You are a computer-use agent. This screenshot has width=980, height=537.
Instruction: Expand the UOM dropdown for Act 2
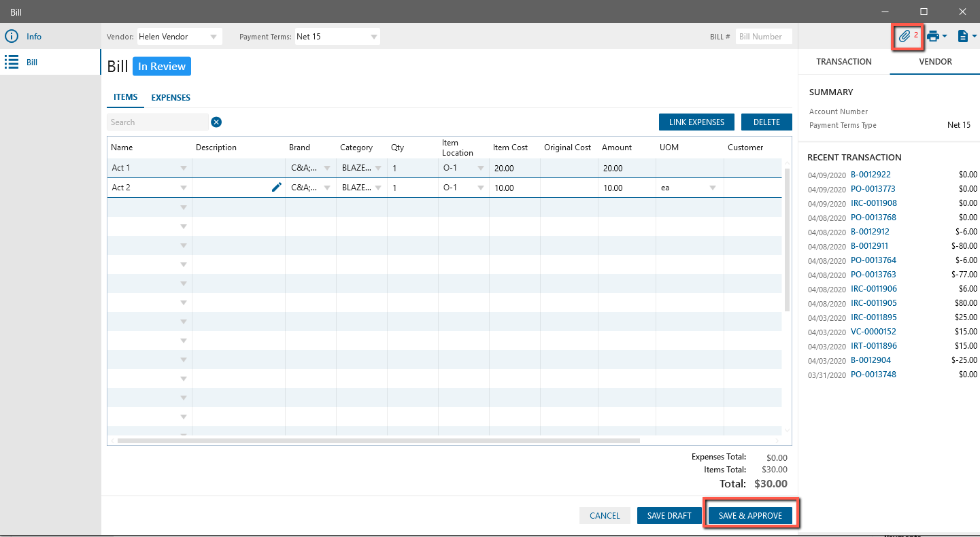point(713,188)
